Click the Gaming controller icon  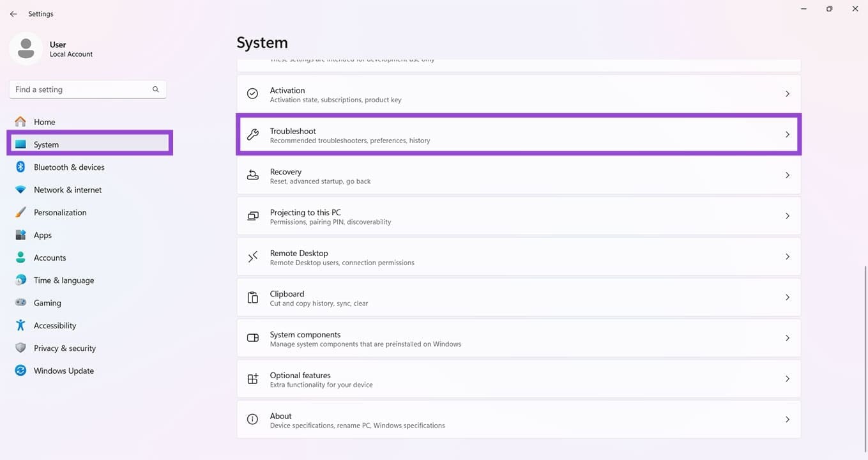(x=20, y=303)
